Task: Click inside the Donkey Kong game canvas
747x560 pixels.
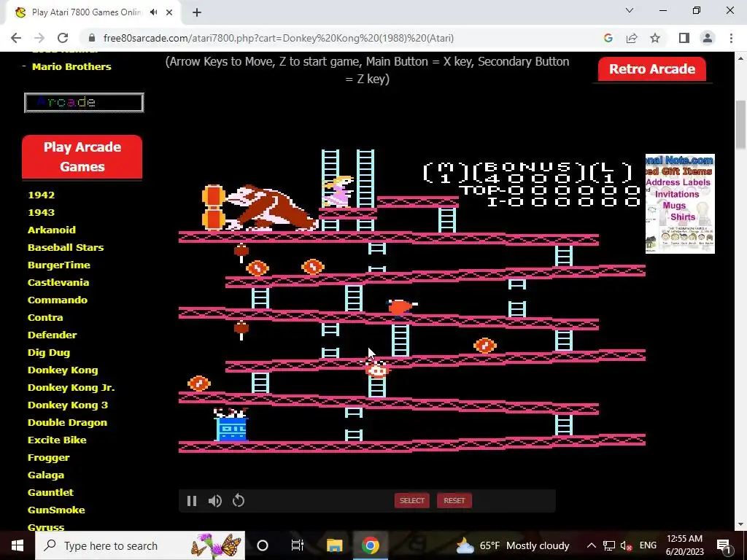Action: tap(412, 300)
